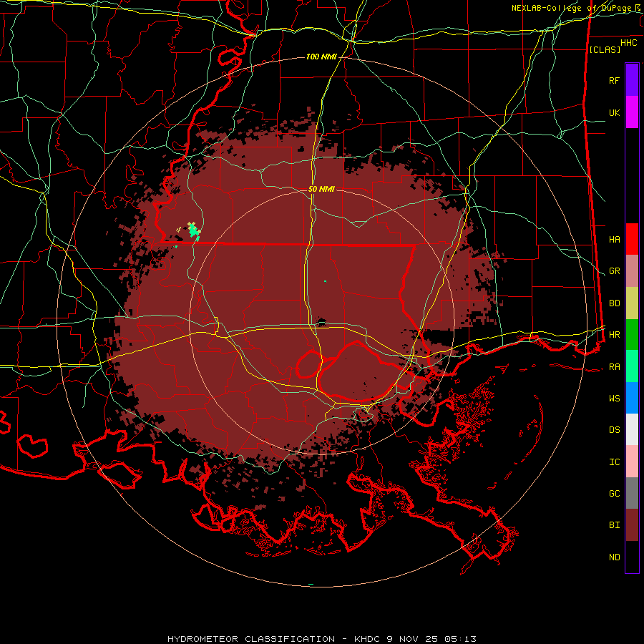Click the HA legend label
644x644 pixels.
point(614,239)
